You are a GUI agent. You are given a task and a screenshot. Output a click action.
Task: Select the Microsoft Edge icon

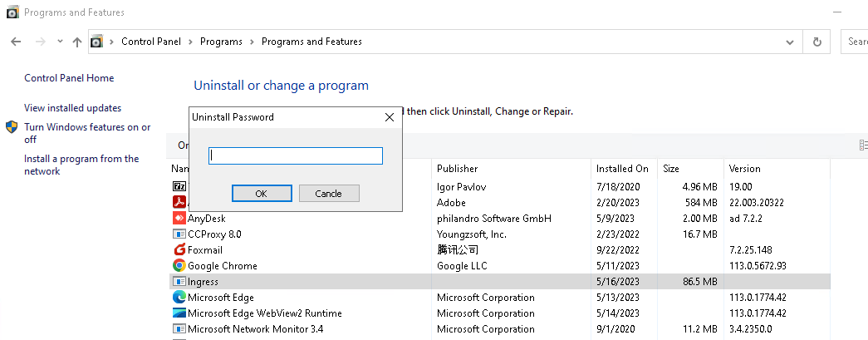179,298
